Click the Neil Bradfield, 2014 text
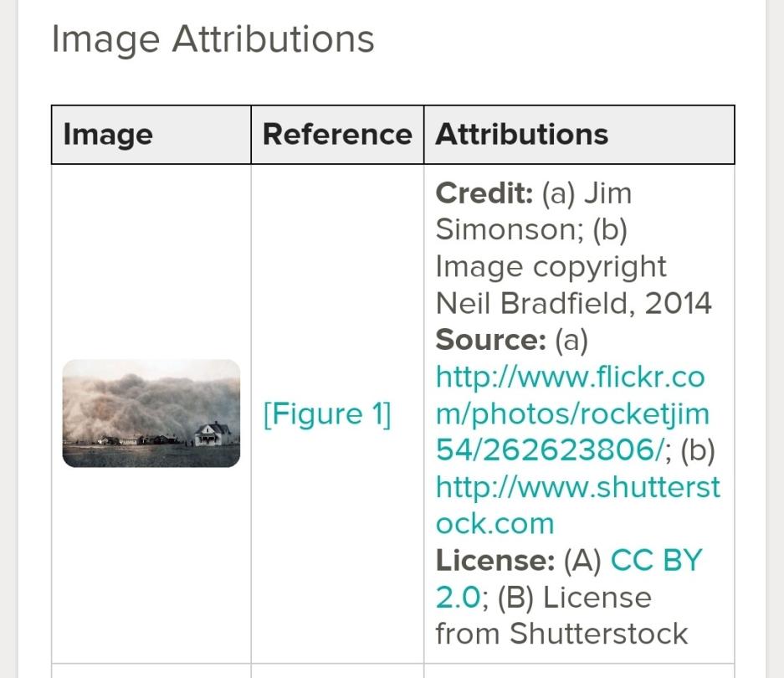The image size is (784, 678). click(573, 304)
